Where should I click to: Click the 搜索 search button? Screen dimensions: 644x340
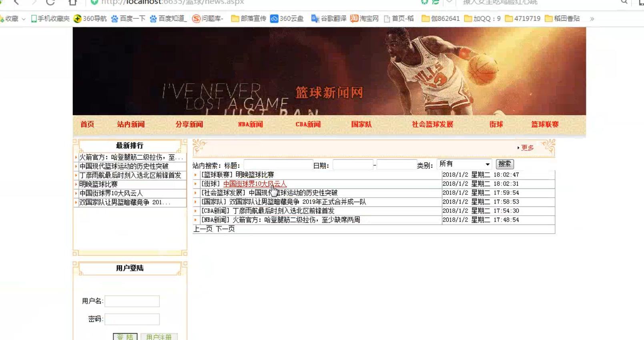(505, 164)
